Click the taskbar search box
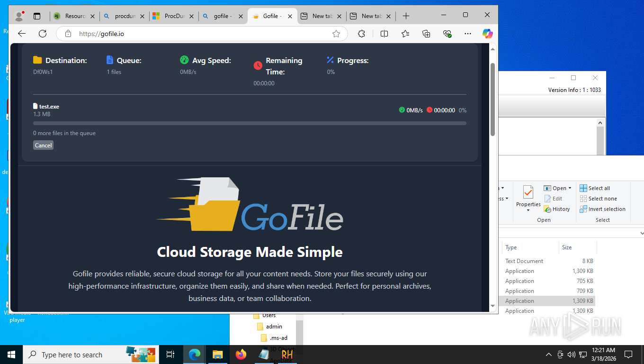The height and width of the screenshot is (364, 644). 91,355
